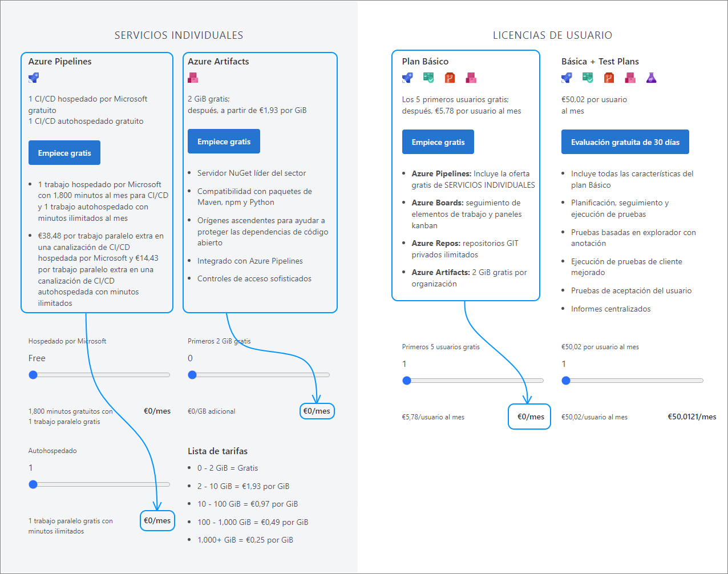The height and width of the screenshot is (574, 728).
Task: Click the '€50,02/usuario al mes' label
Action: click(x=594, y=417)
